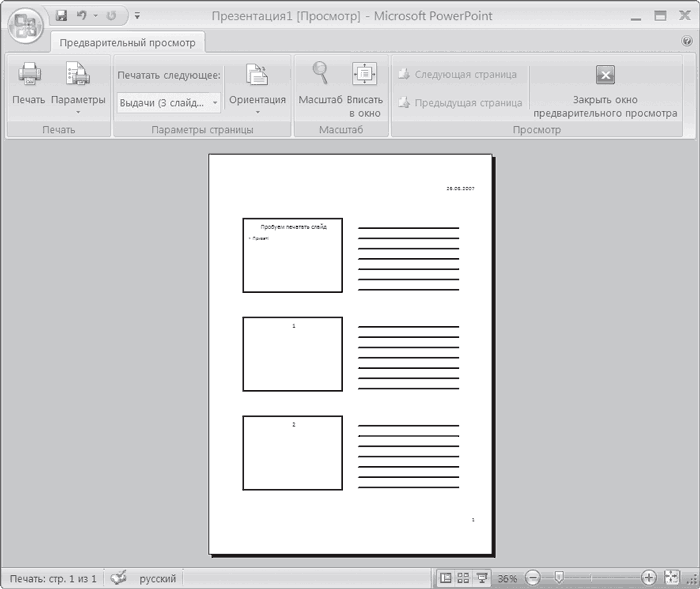Viewport: 700px width, 589px height.
Task: Click the Вписать в окно icon
Action: [364, 74]
